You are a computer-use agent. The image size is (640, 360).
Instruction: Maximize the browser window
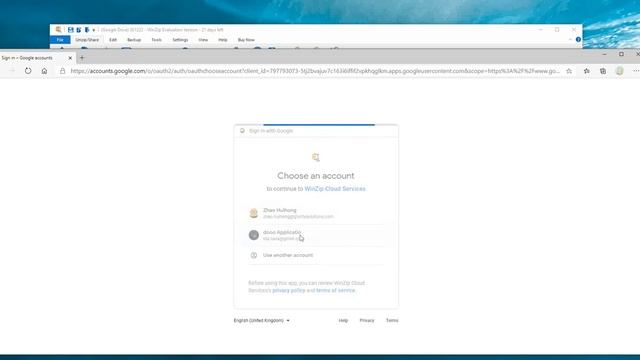pos(621,54)
